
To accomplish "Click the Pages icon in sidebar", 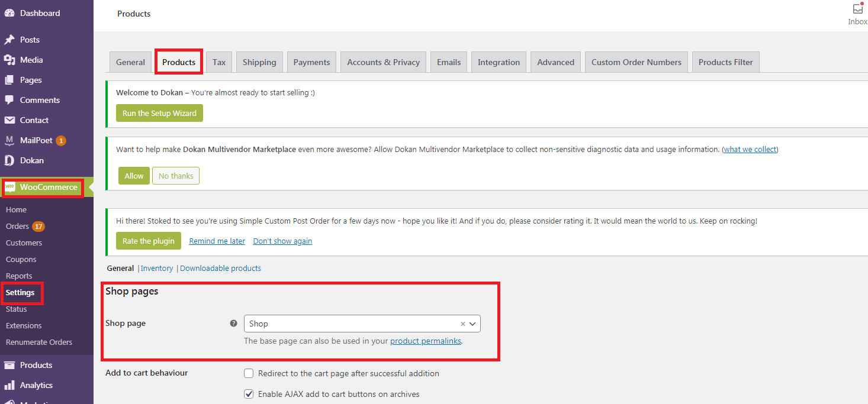I will pos(9,80).
